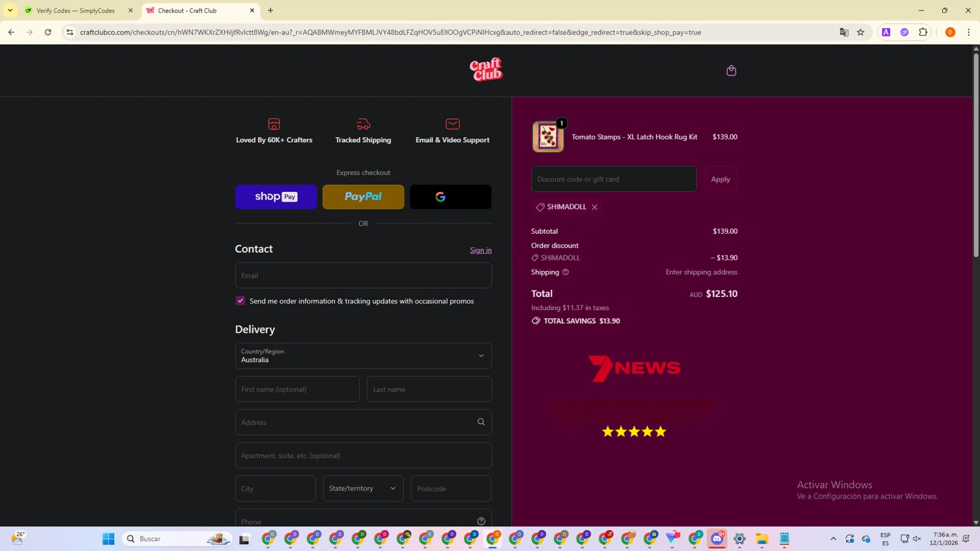Click the Email & Video Support icon

point(453,124)
